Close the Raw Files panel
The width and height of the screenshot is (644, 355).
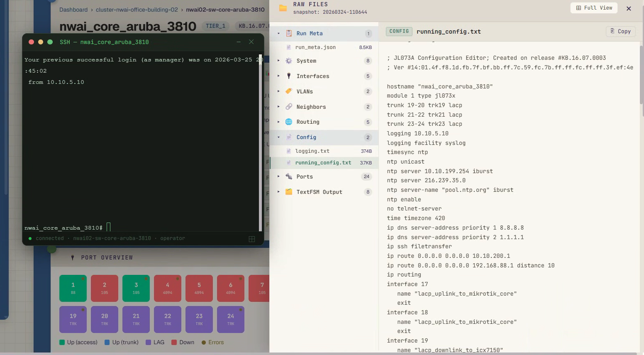(629, 8)
